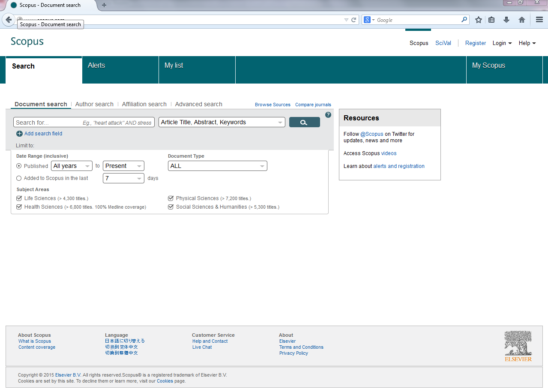Viewport: 548px width, 392px height.
Task: Expand the Login menu
Action: (502, 43)
